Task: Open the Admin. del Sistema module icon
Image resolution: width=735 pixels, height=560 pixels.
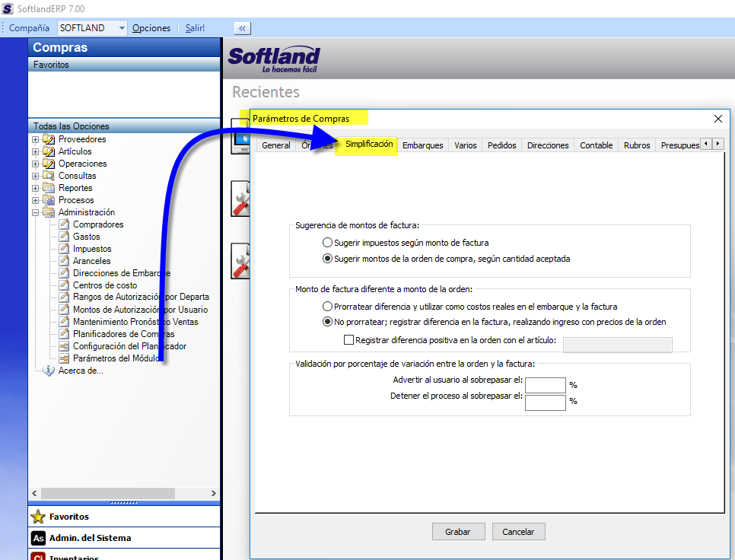Action: pyautogui.click(x=38, y=538)
